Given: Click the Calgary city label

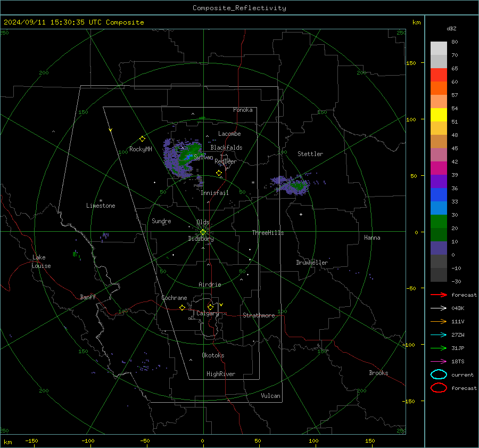Looking at the screenshot, I should [208, 313].
